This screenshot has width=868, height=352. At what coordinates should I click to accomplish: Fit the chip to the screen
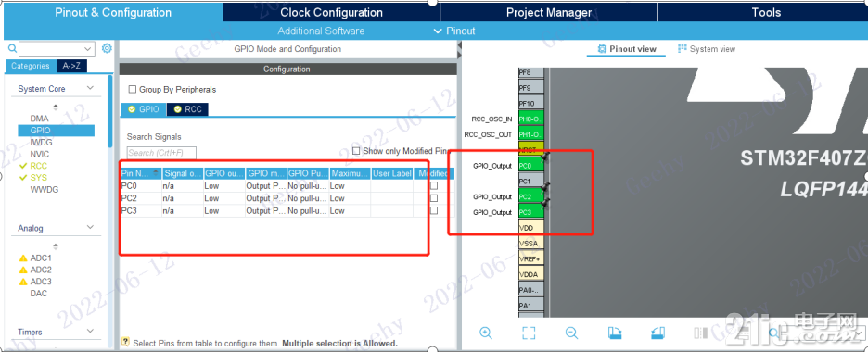click(530, 333)
